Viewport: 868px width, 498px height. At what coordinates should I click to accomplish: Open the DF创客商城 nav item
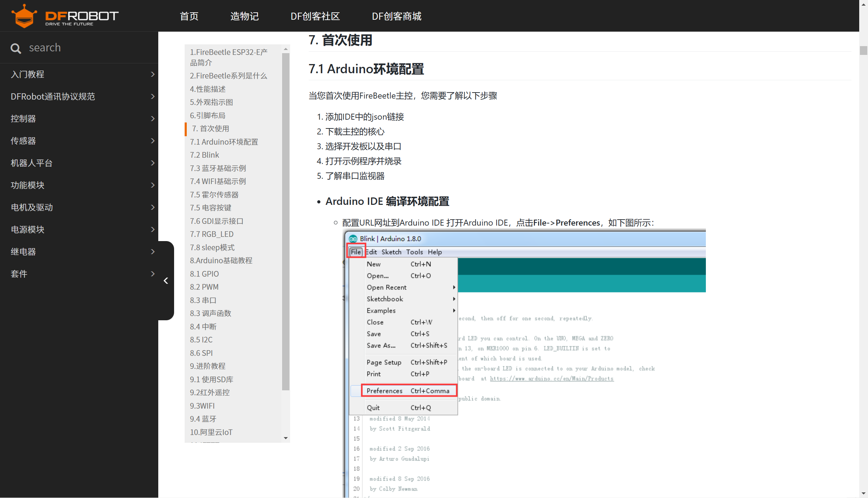pyautogui.click(x=396, y=16)
